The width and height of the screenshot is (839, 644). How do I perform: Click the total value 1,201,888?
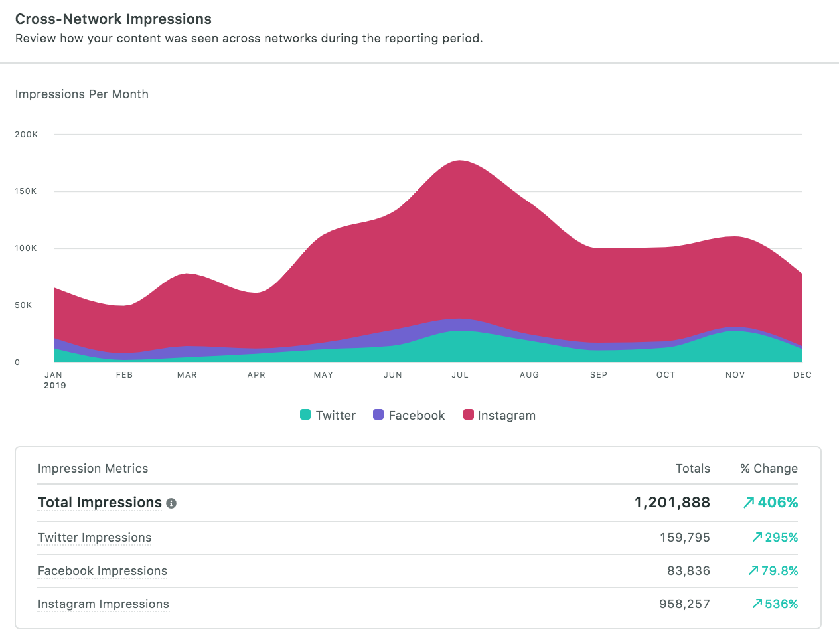[x=672, y=503]
